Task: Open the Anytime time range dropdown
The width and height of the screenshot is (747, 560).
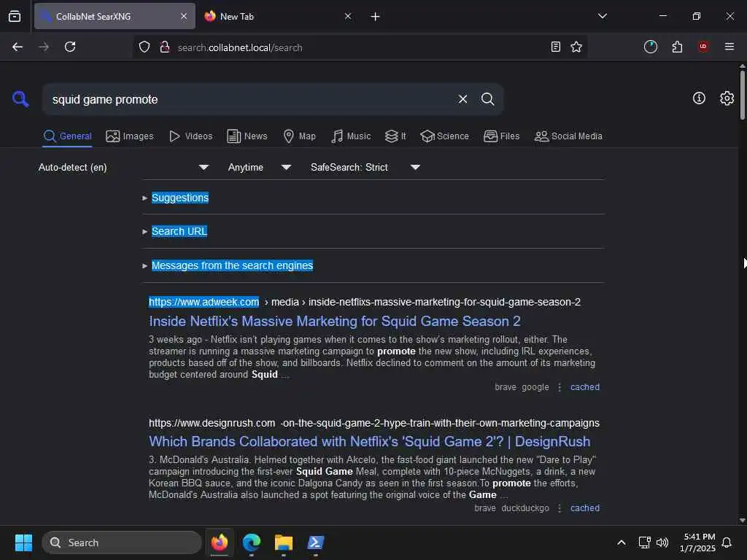Action: tap(259, 167)
